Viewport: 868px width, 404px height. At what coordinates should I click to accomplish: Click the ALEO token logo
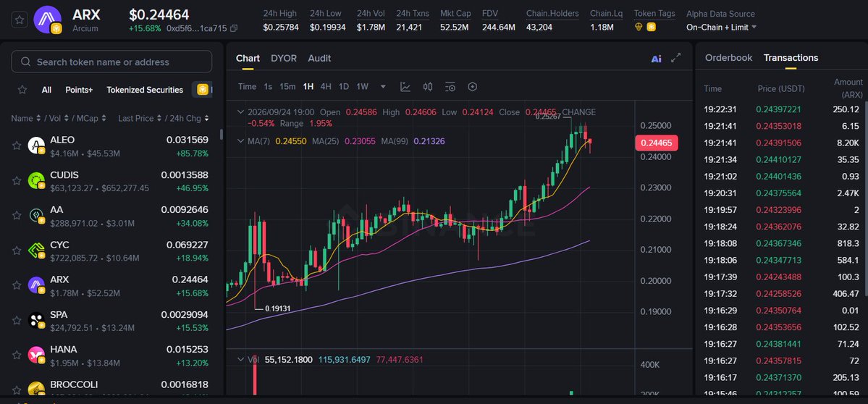tap(36, 146)
